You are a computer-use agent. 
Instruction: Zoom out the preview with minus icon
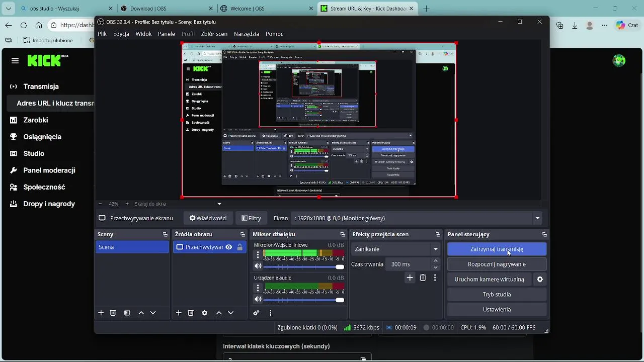[100, 204]
